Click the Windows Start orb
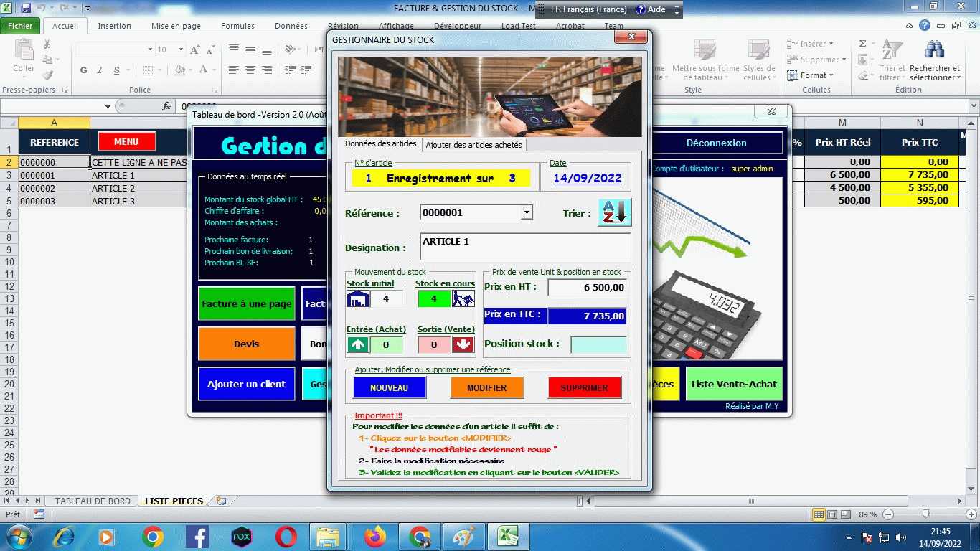The width and height of the screenshot is (980, 551). (18, 537)
